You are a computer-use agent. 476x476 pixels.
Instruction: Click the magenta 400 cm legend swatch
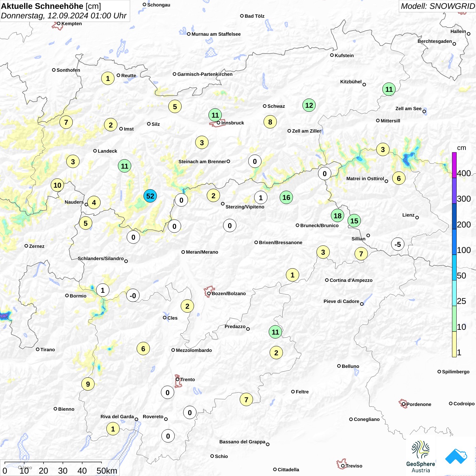click(454, 165)
